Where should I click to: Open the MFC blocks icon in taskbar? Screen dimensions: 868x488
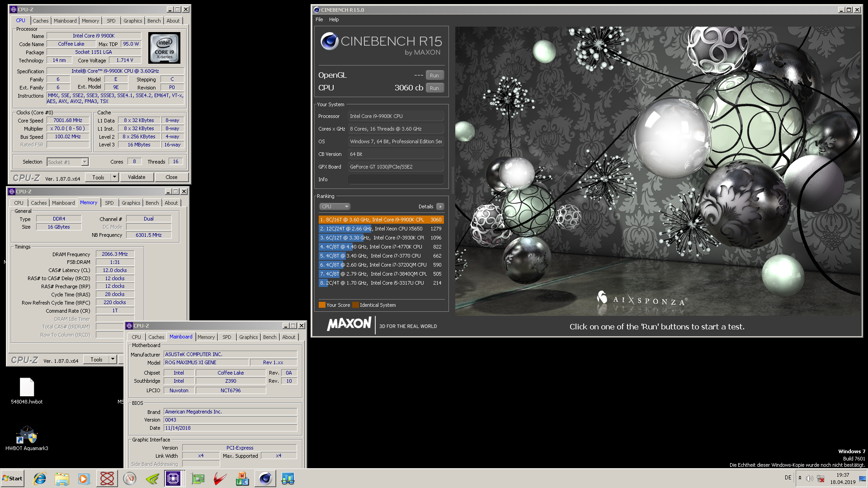[242, 479]
